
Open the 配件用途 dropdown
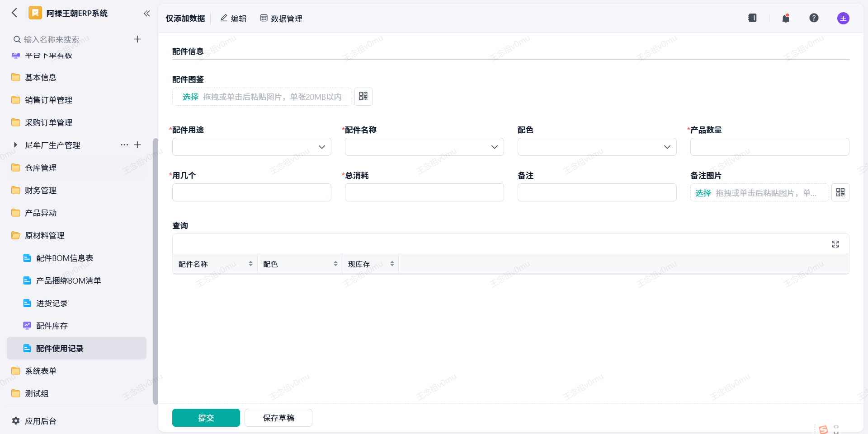[x=252, y=147]
